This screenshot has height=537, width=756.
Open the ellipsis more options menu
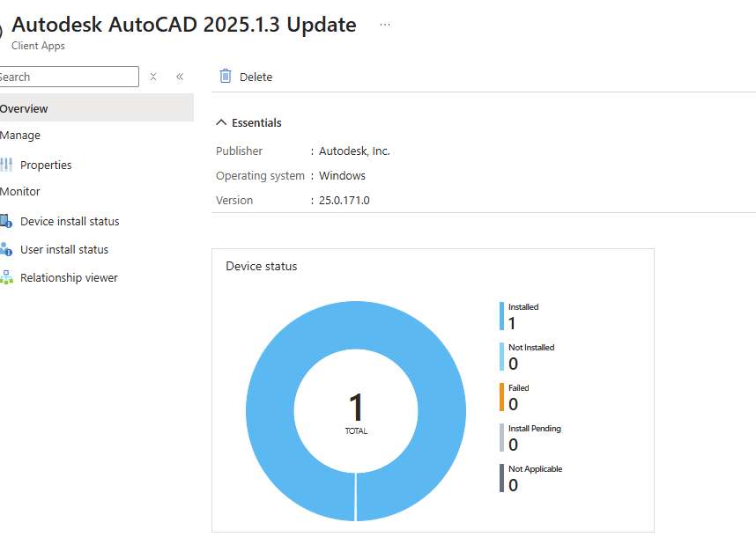385,25
